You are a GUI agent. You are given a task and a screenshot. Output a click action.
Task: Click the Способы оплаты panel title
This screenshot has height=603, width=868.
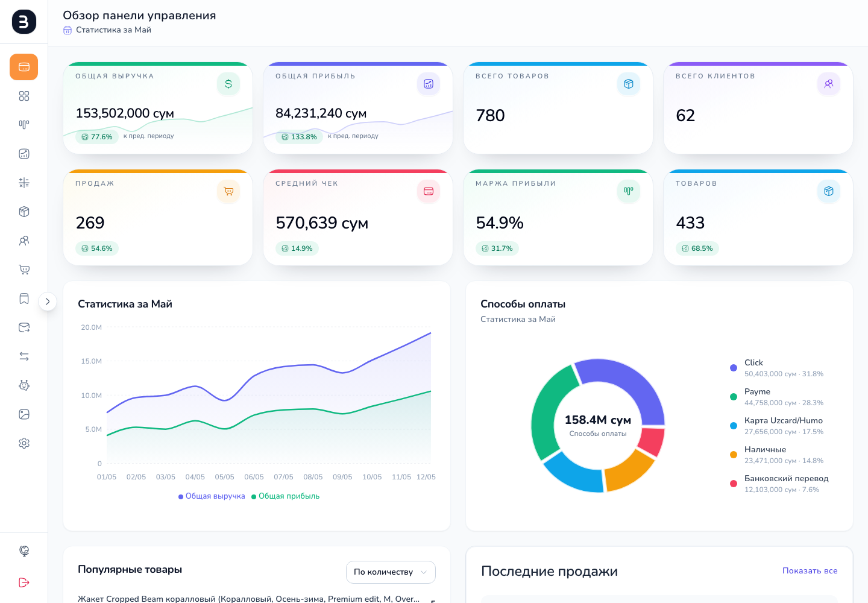523,304
